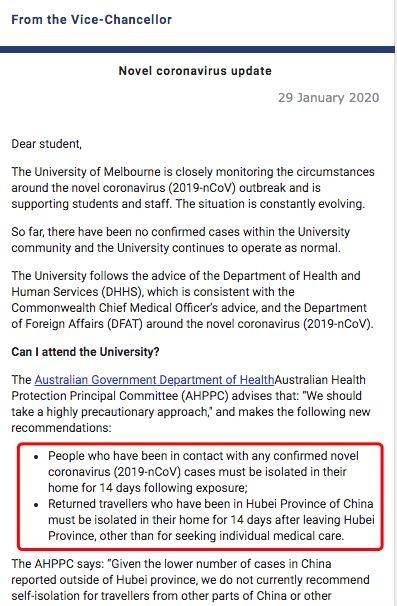This screenshot has width=397, height=606.
Task: Click 'highly precautionary approach' quoted text
Action: pyautogui.click(x=127, y=412)
